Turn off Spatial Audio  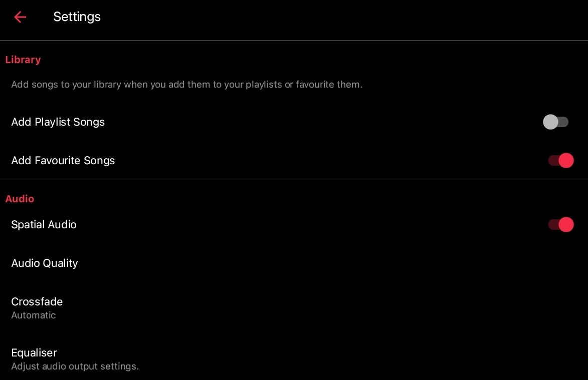point(560,224)
